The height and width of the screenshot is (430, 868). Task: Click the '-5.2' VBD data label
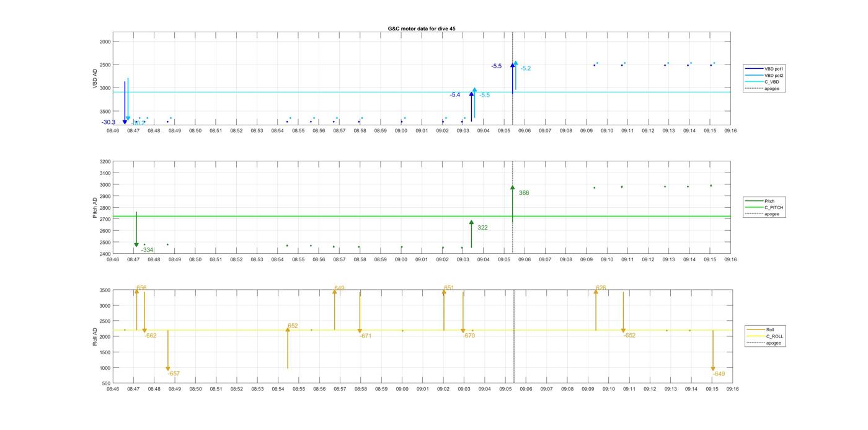526,68
